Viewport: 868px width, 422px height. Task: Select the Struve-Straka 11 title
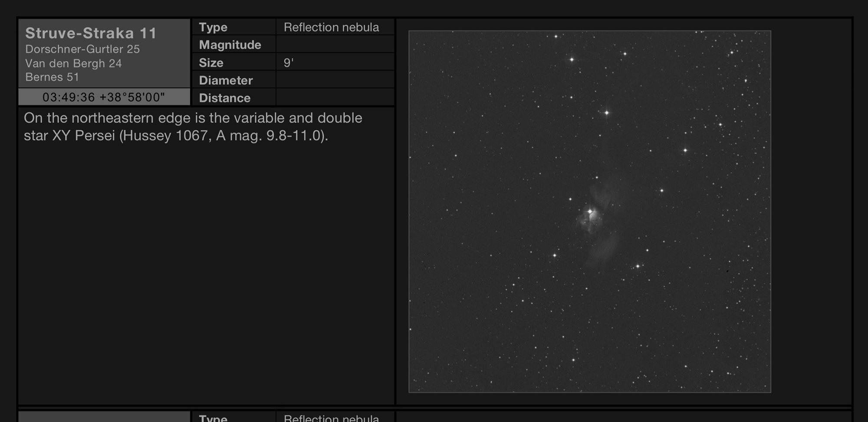coord(91,33)
